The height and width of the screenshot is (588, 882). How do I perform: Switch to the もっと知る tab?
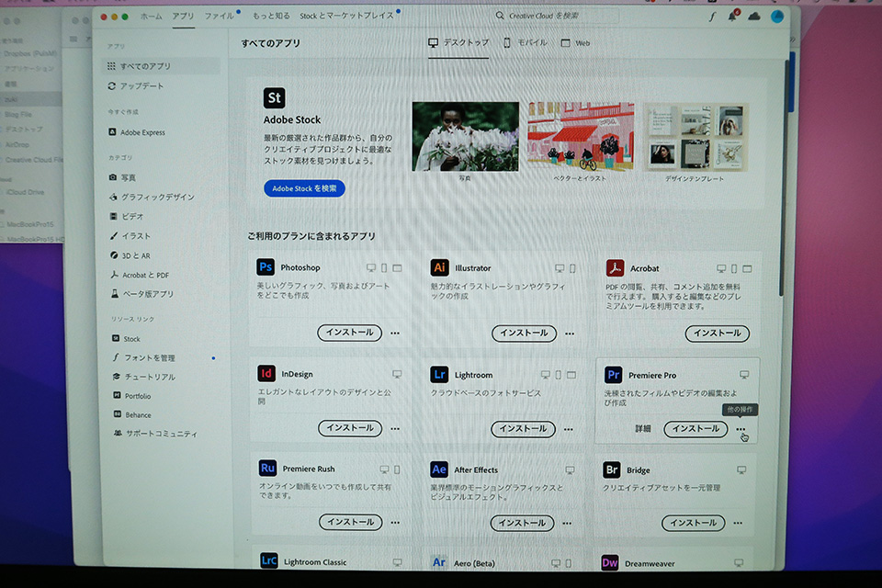[x=271, y=16]
